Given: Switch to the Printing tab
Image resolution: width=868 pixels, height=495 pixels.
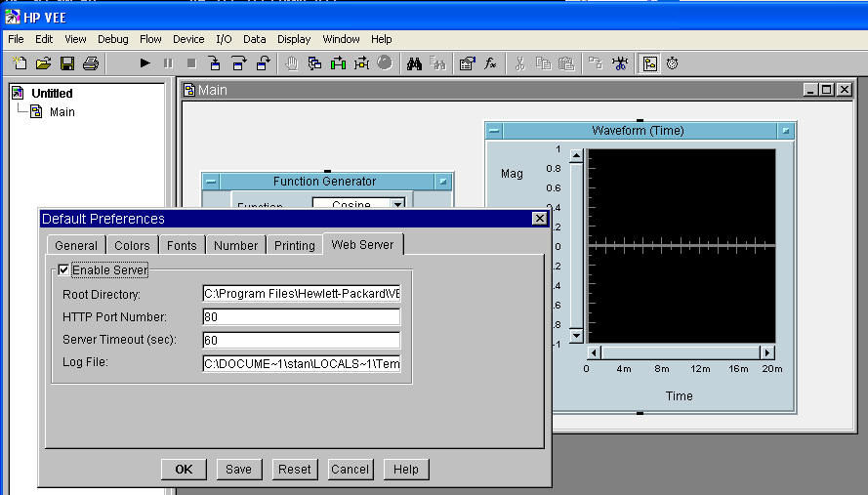Looking at the screenshot, I should (x=294, y=245).
